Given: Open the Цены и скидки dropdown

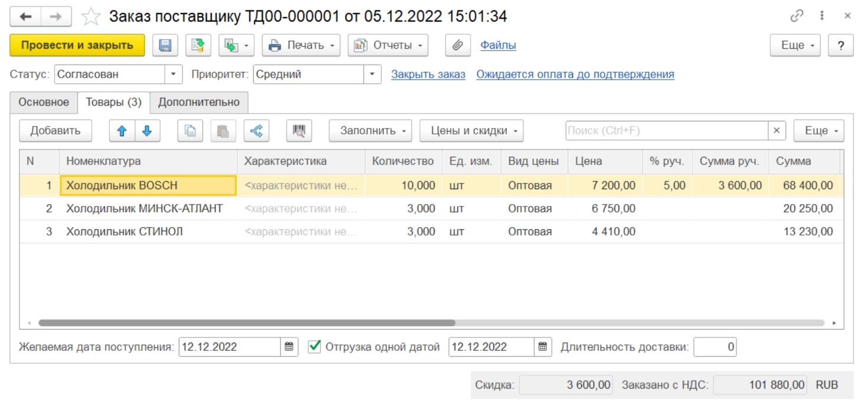Looking at the screenshot, I should [471, 131].
